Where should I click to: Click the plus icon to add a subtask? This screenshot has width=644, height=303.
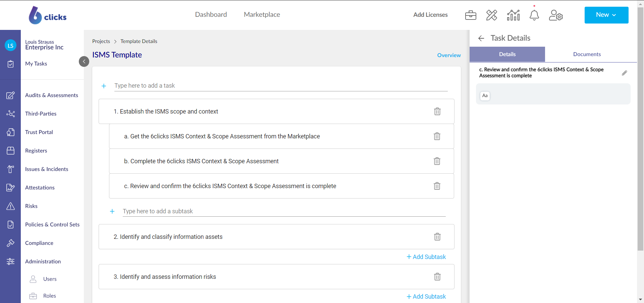(x=112, y=211)
